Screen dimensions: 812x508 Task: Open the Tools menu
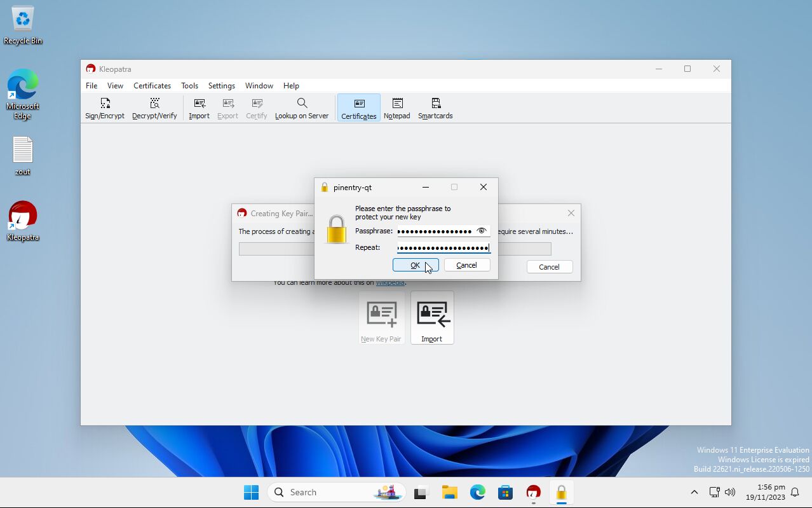(189, 86)
